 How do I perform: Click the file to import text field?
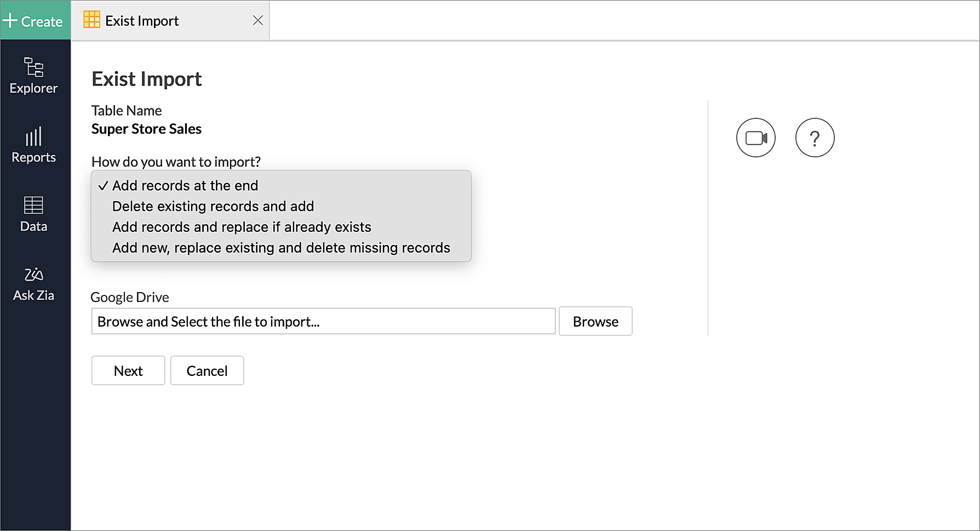(x=323, y=322)
